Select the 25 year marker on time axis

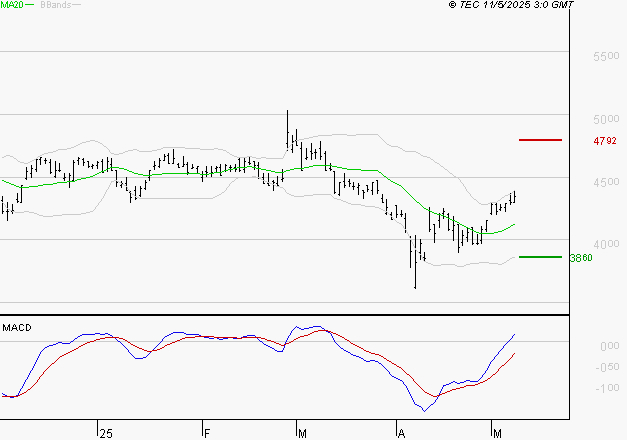coord(105,432)
